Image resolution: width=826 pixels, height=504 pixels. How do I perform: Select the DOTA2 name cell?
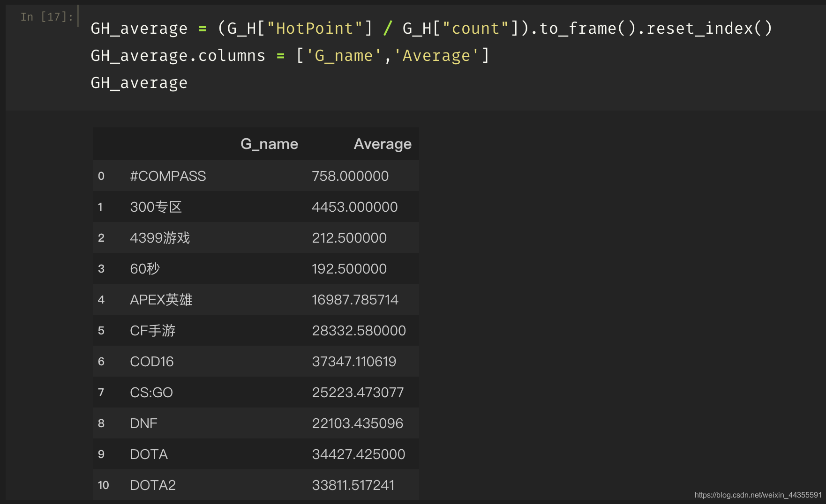(x=153, y=485)
